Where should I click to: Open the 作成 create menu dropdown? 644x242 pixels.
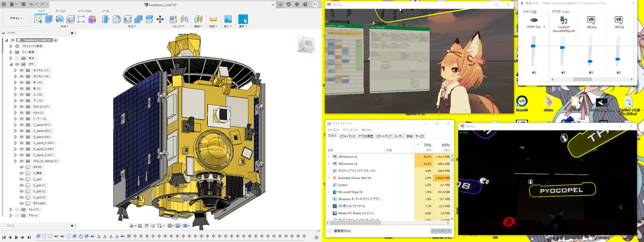(64, 27)
